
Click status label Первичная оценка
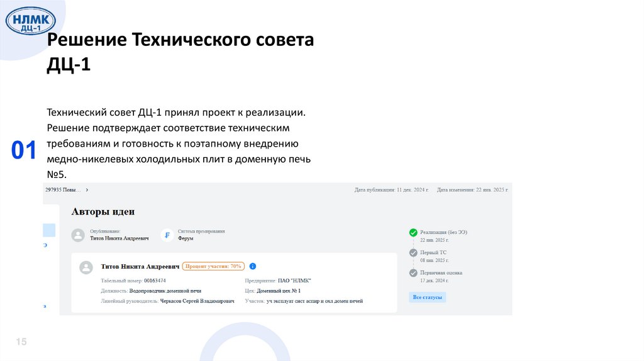pos(441,273)
